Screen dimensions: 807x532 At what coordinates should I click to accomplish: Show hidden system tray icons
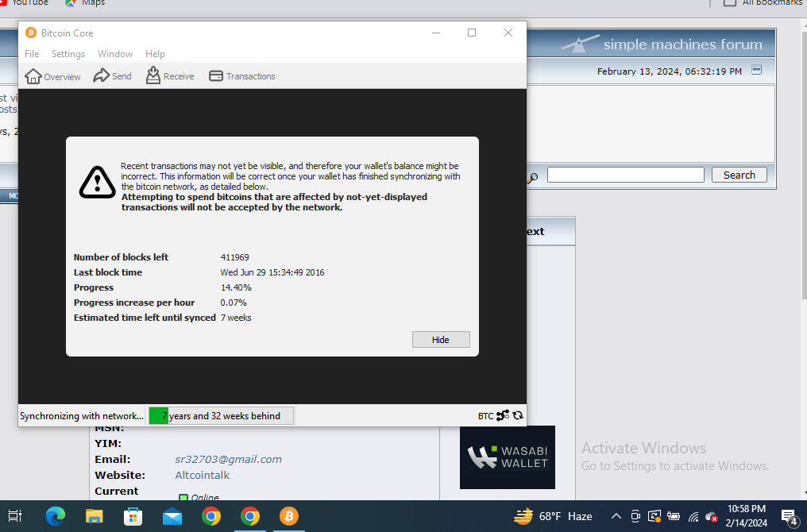click(x=616, y=517)
